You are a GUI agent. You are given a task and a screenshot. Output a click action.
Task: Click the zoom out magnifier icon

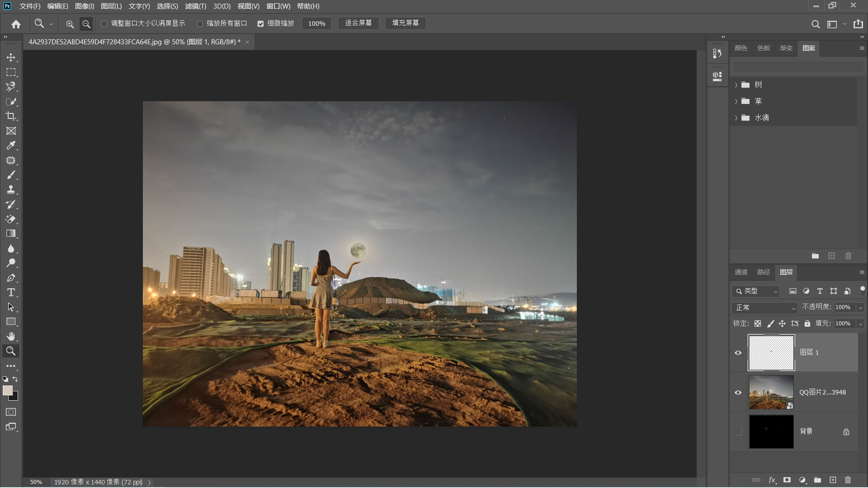86,24
